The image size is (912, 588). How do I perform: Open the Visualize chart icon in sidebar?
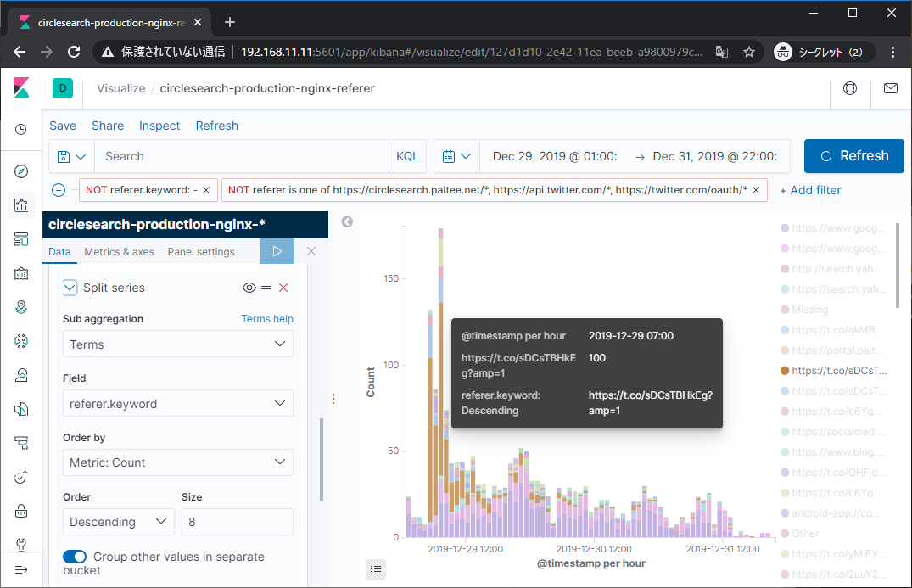click(21, 204)
